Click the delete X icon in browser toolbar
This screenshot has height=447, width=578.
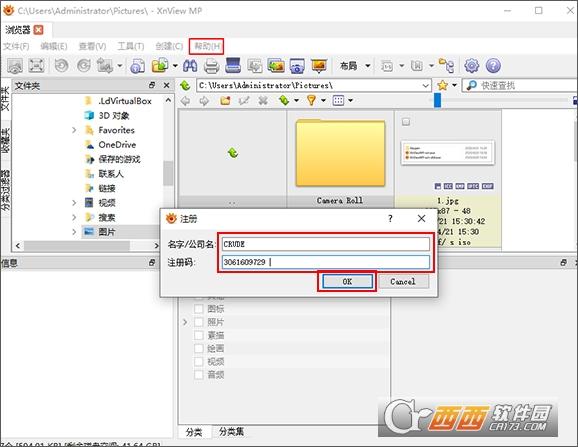pyautogui.click(x=263, y=100)
